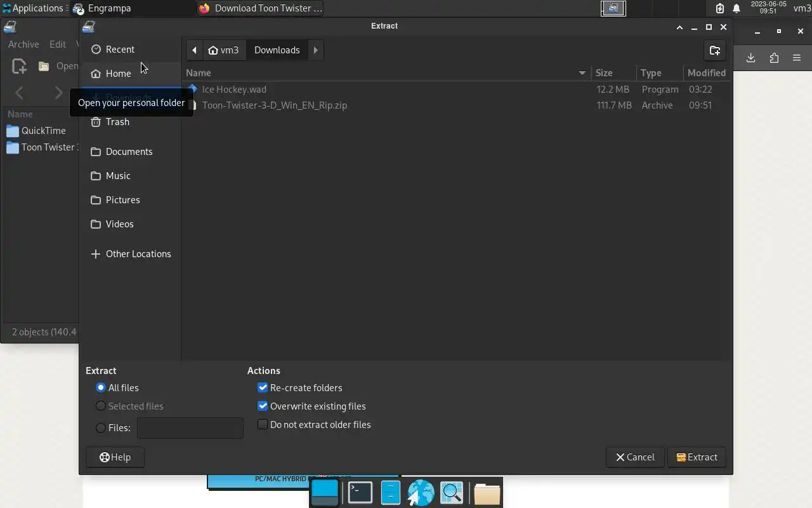Go to Home in the sidebar
The width and height of the screenshot is (812, 508).
(x=130, y=74)
